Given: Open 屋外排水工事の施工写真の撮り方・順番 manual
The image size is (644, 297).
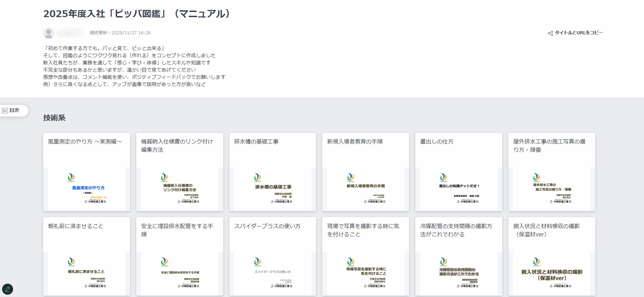Looking at the screenshot, I should click(549, 146).
